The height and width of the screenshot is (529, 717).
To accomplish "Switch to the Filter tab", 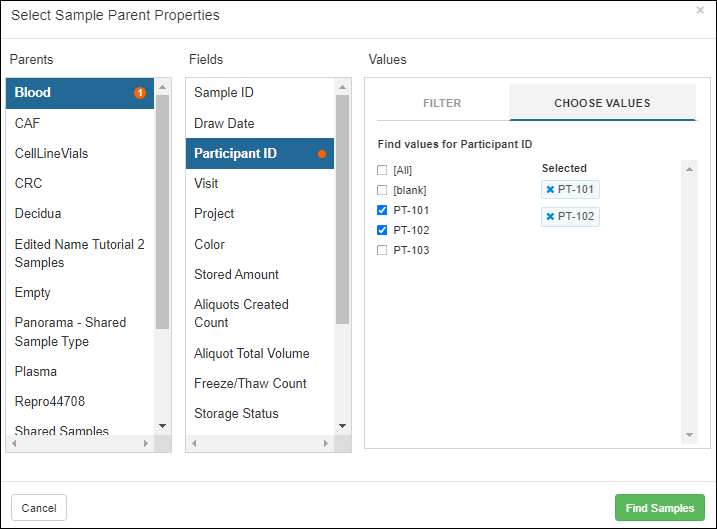I will 442,103.
